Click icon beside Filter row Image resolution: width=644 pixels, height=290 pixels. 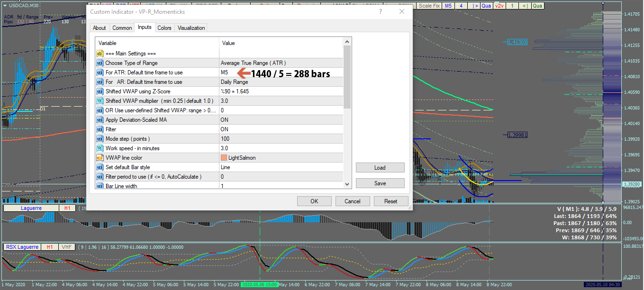(x=100, y=129)
